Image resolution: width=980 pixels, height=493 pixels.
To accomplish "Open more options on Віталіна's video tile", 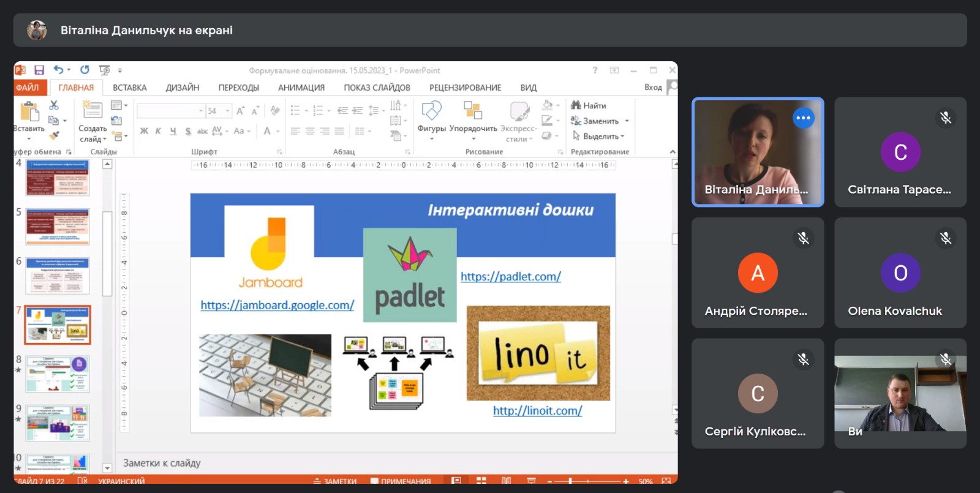I will click(804, 118).
